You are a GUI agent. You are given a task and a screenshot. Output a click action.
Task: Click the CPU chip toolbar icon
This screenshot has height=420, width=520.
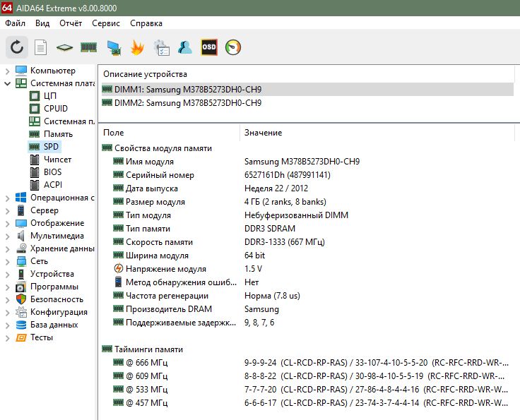coord(65,48)
